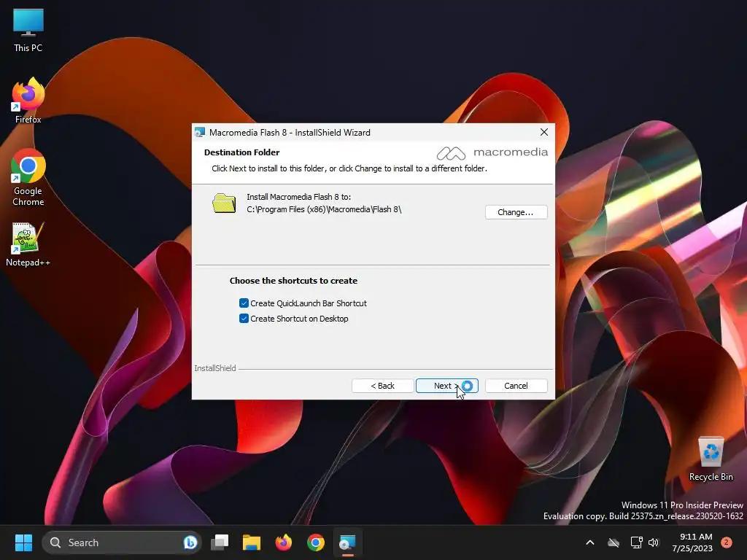Open This PC desktop icon

pyautogui.click(x=28, y=31)
